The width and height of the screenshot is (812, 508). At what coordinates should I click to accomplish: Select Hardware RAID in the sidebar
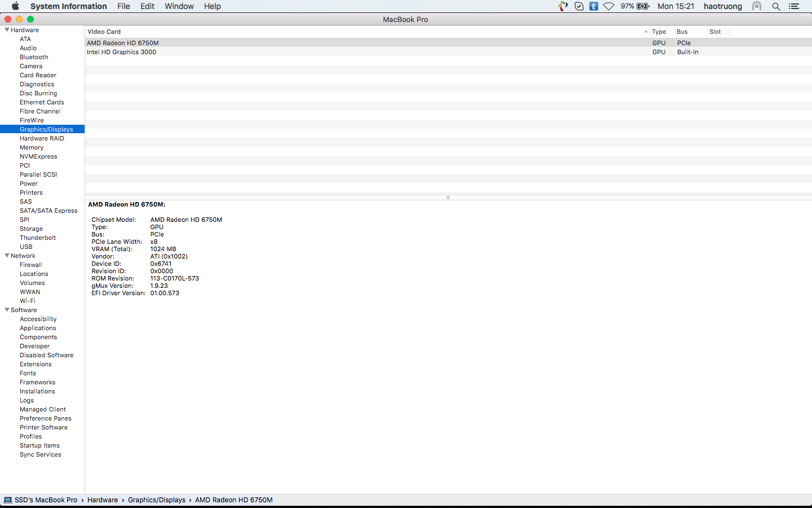42,138
